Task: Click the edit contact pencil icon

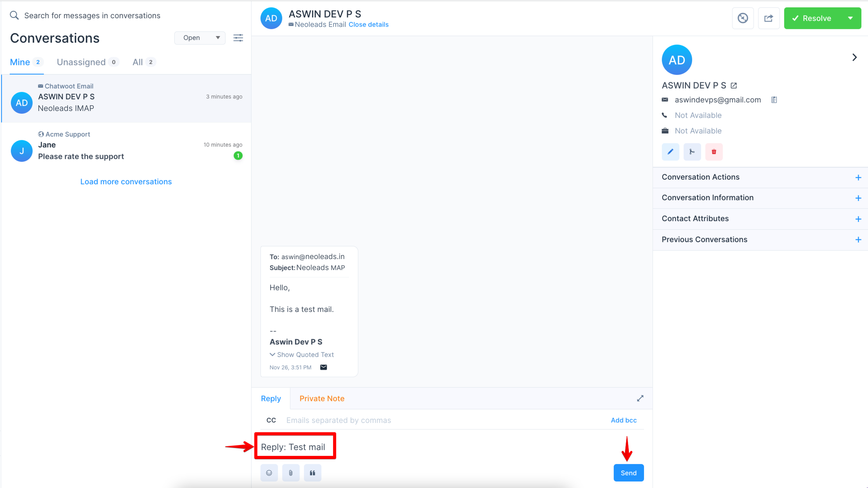Action: [670, 152]
